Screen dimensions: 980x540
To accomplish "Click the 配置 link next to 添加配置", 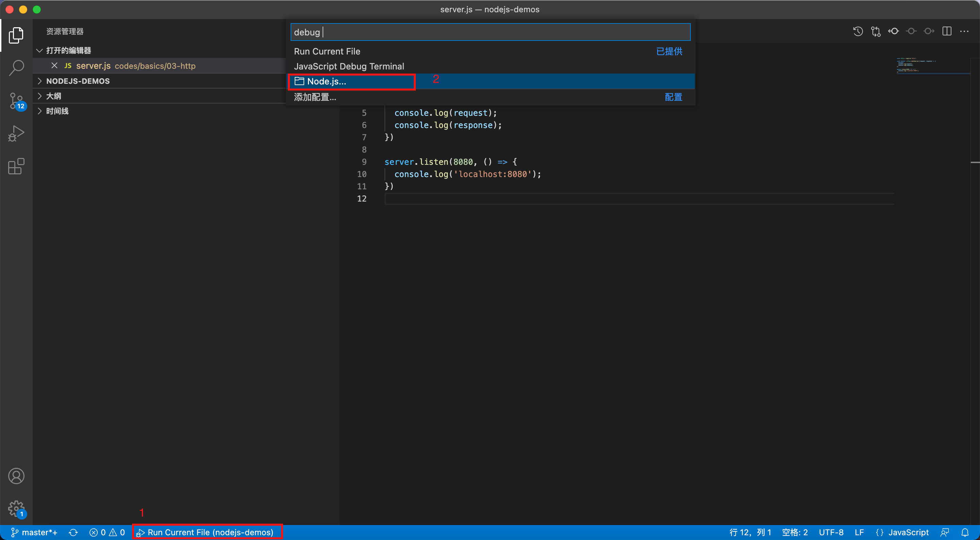I will pos(673,97).
